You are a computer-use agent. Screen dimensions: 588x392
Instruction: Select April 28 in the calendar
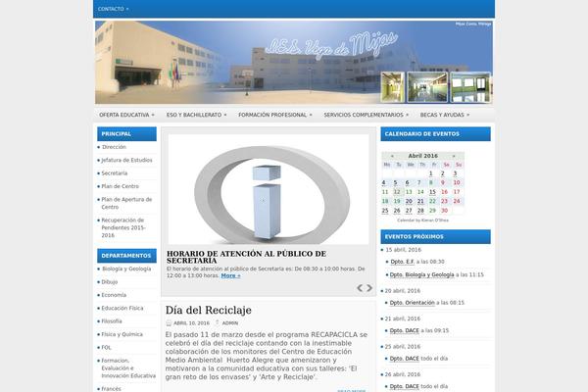[420, 211]
